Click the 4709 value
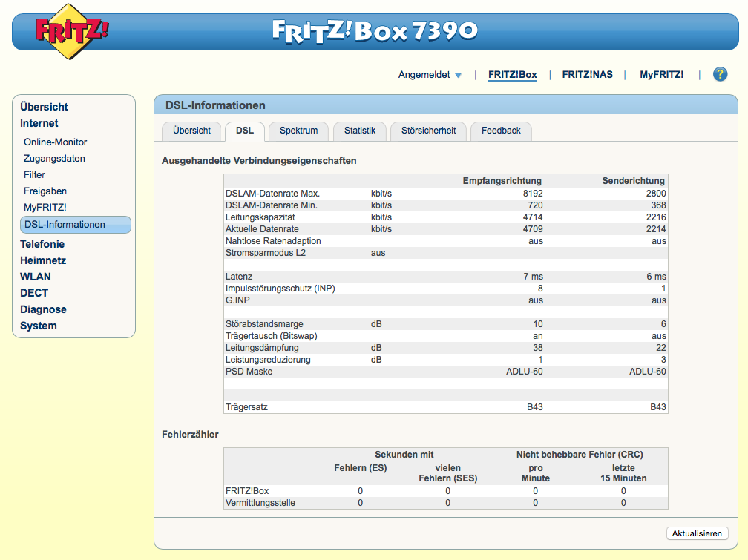Image resolution: width=748 pixels, height=560 pixels. [533, 229]
